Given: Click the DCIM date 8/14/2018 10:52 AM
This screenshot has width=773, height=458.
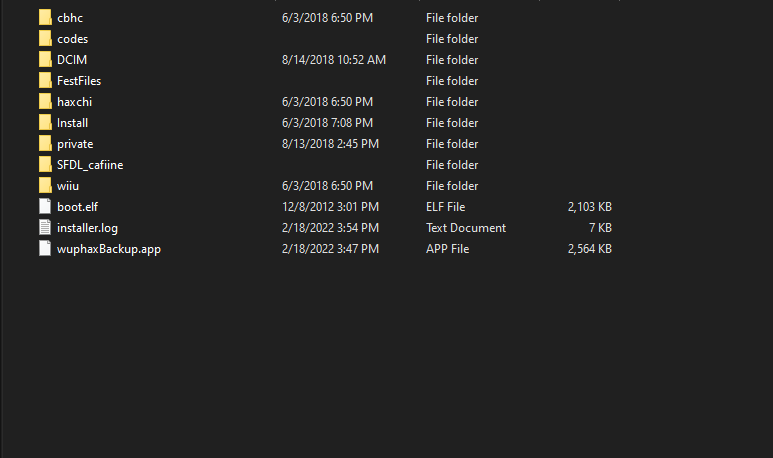Looking at the screenshot, I should 334,60.
